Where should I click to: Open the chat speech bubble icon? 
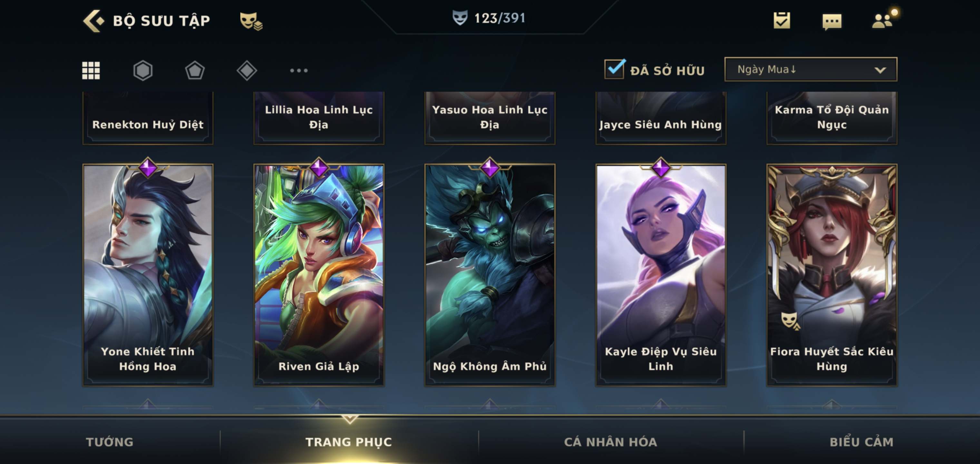click(832, 22)
